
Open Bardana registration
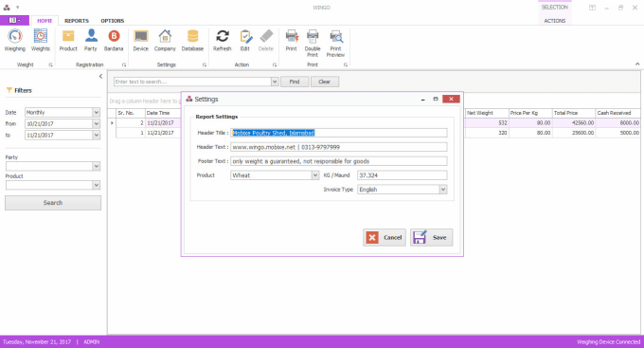pyautogui.click(x=114, y=41)
